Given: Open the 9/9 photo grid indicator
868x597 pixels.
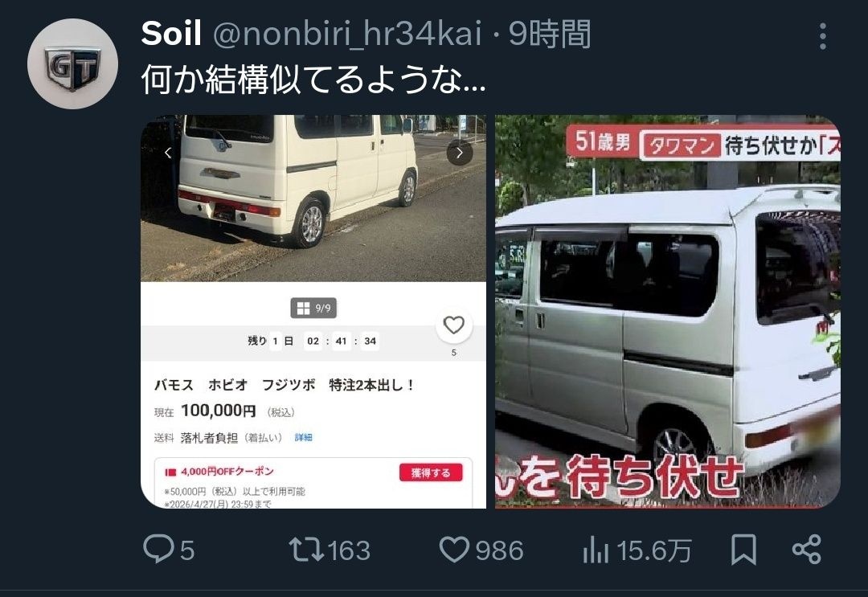Looking at the screenshot, I should point(313,309).
